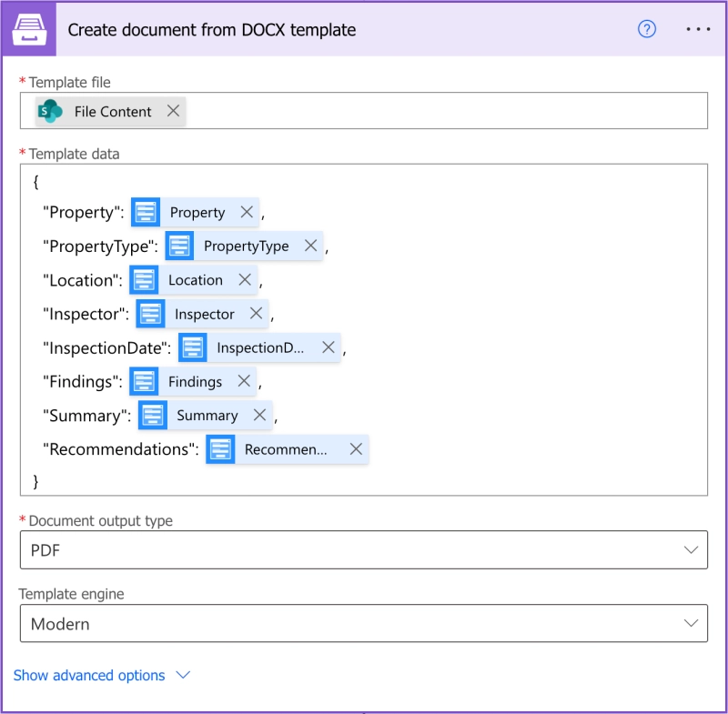The height and width of the screenshot is (714, 728).
Task: Expand the chevron beside Show advanced options
Action: [x=184, y=675]
